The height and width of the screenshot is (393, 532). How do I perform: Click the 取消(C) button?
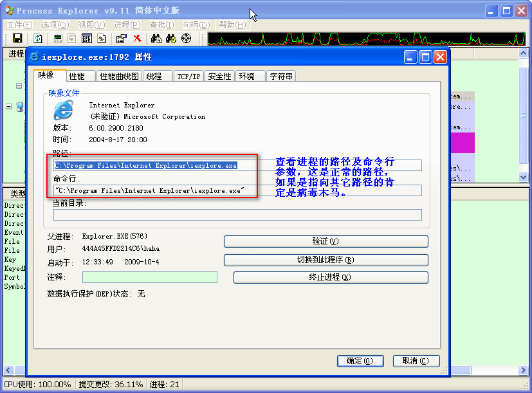coord(416,361)
